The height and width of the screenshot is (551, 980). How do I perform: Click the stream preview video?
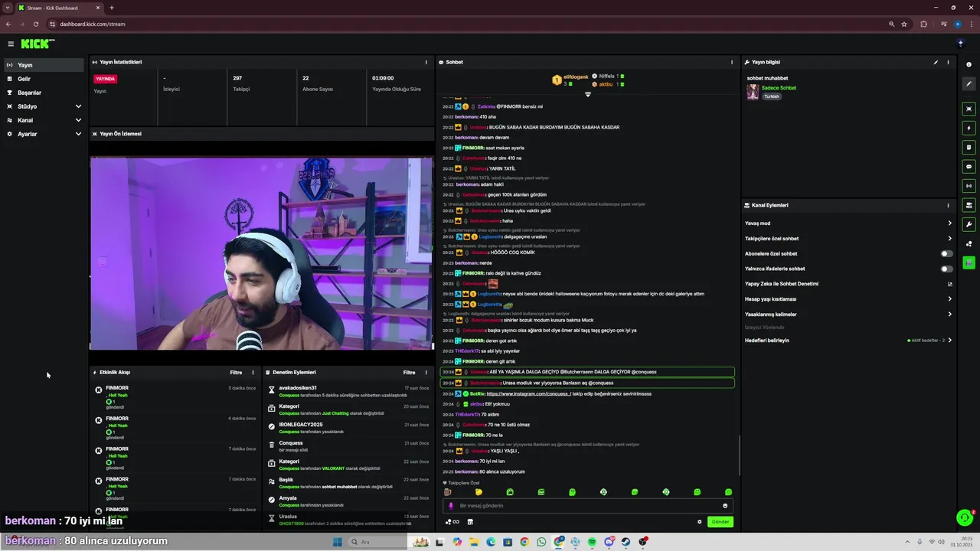(262, 253)
